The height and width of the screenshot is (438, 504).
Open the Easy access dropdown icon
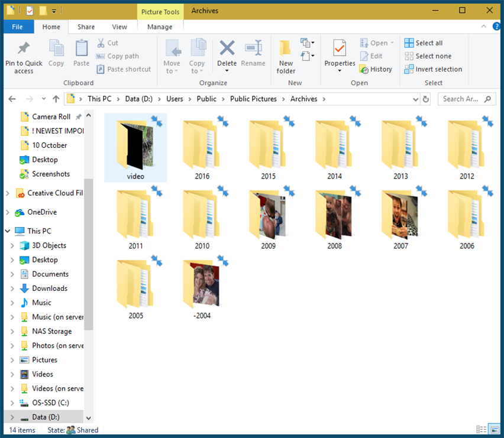pos(307,56)
